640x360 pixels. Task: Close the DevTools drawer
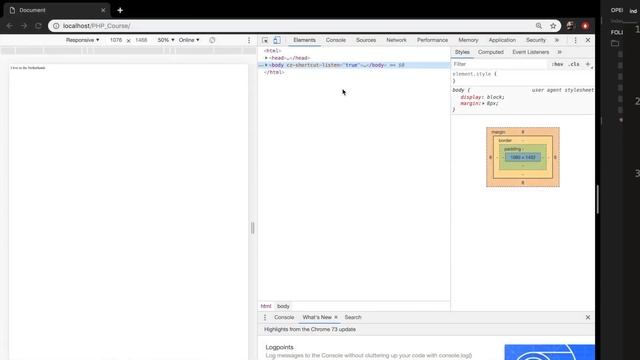(x=588, y=317)
